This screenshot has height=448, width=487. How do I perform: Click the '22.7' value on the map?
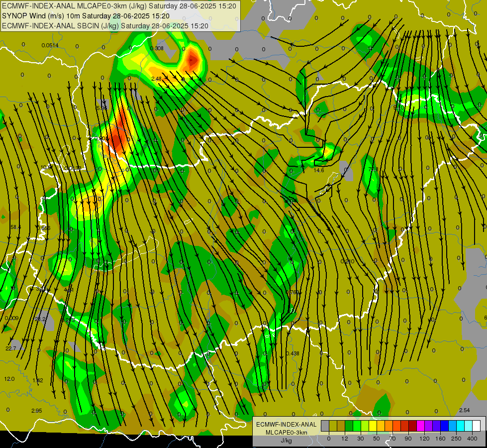click(11, 348)
